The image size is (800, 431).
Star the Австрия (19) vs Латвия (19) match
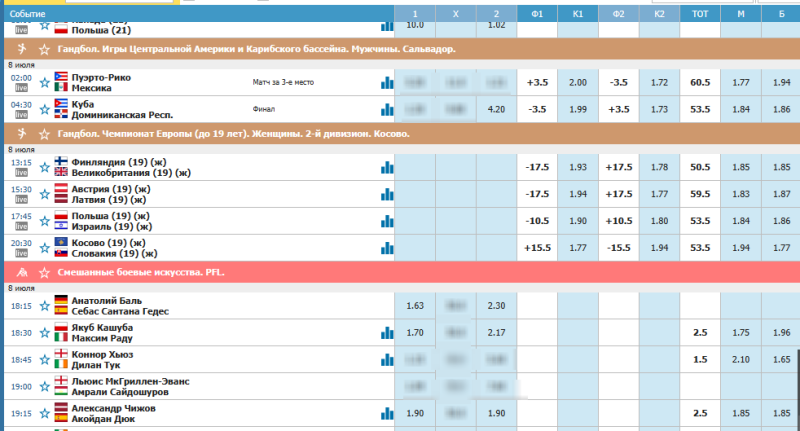44,194
